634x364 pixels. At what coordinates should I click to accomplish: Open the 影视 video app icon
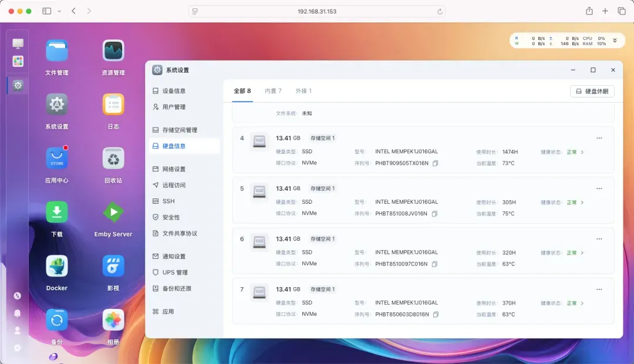click(113, 266)
